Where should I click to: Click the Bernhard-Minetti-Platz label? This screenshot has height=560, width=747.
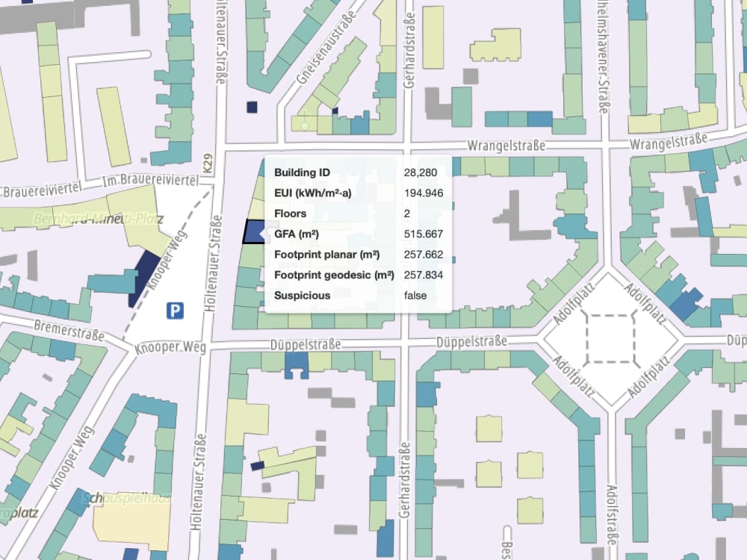point(99,219)
